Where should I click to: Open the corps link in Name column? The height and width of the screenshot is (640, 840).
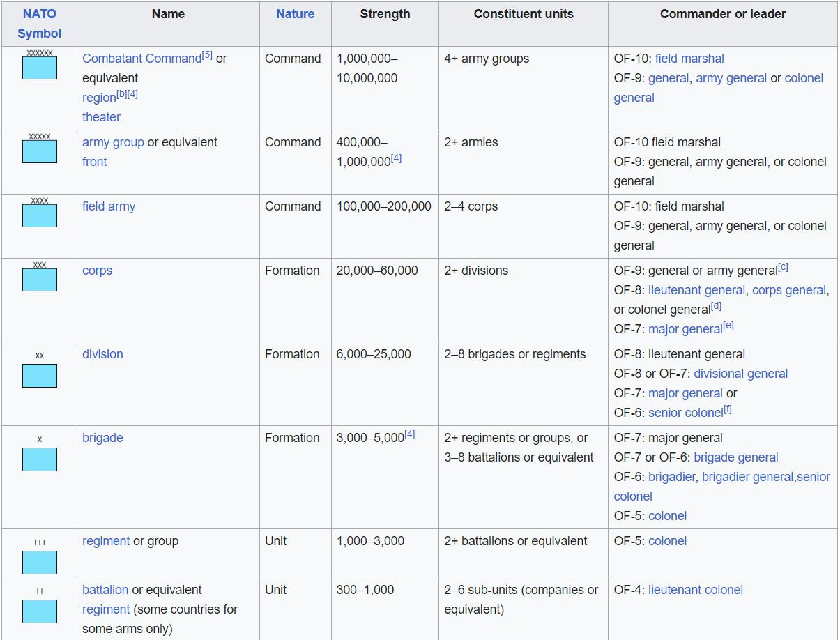[x=97, y=271]
